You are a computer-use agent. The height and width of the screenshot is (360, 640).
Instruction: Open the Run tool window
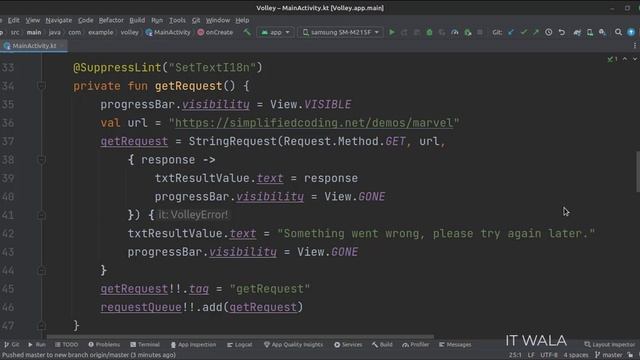[37, 345]
